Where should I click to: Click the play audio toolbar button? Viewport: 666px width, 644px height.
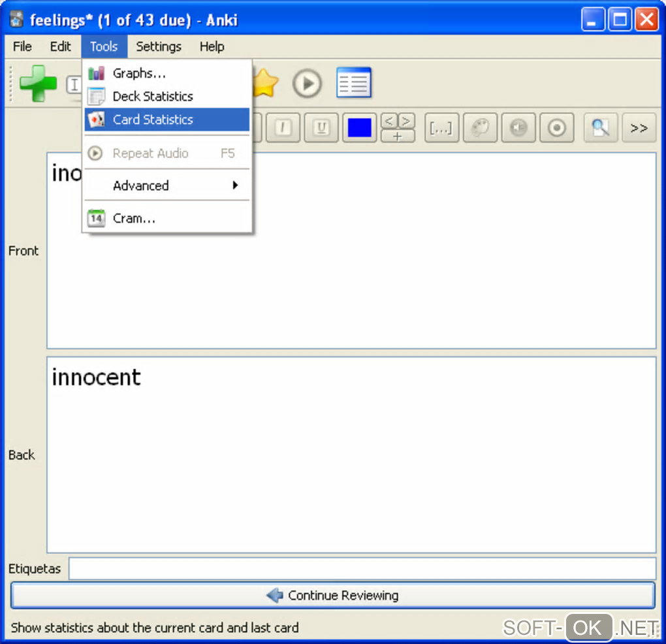307,83
